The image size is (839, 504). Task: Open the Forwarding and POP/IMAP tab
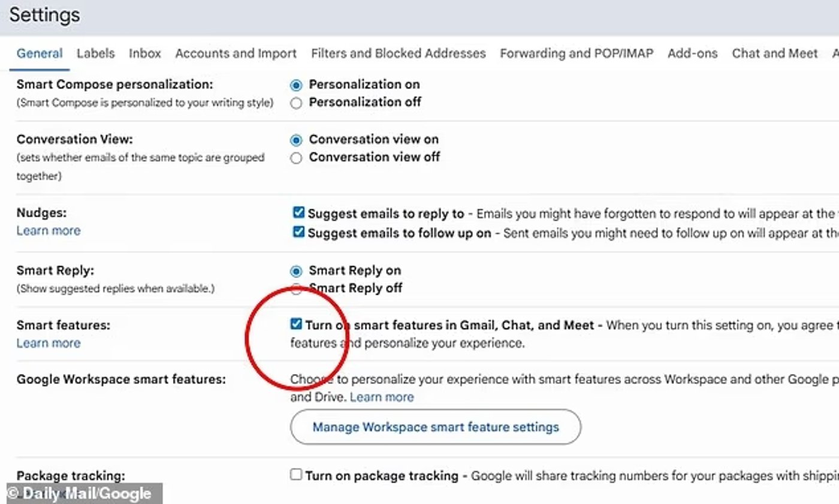(x=577, y=53)
